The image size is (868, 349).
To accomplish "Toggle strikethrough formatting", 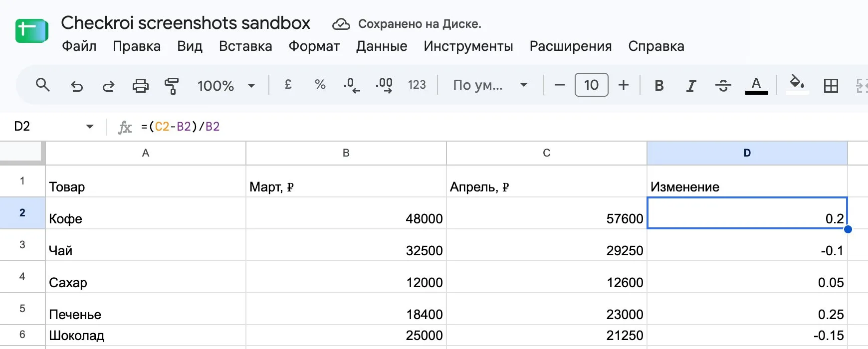I will point(723,86).
